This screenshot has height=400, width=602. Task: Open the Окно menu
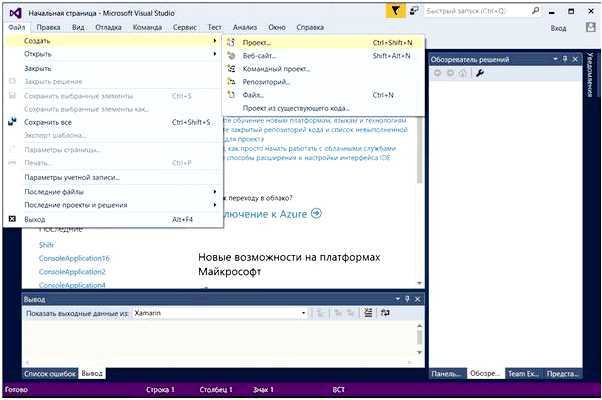click(277, 27)
